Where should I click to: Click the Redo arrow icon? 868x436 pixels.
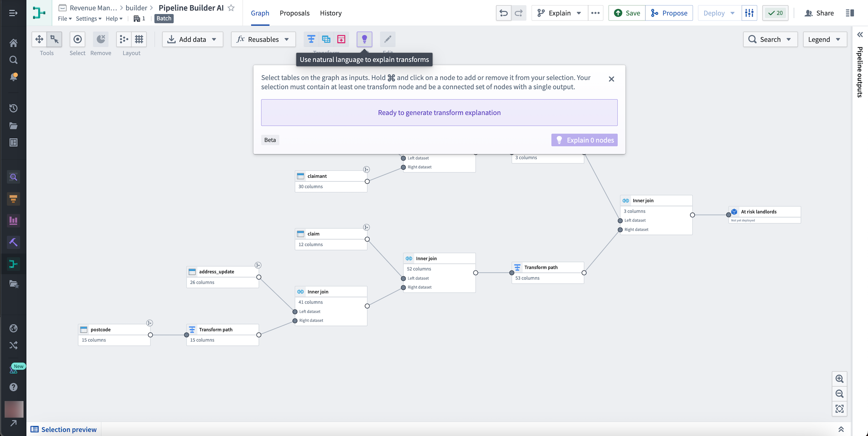518,13
